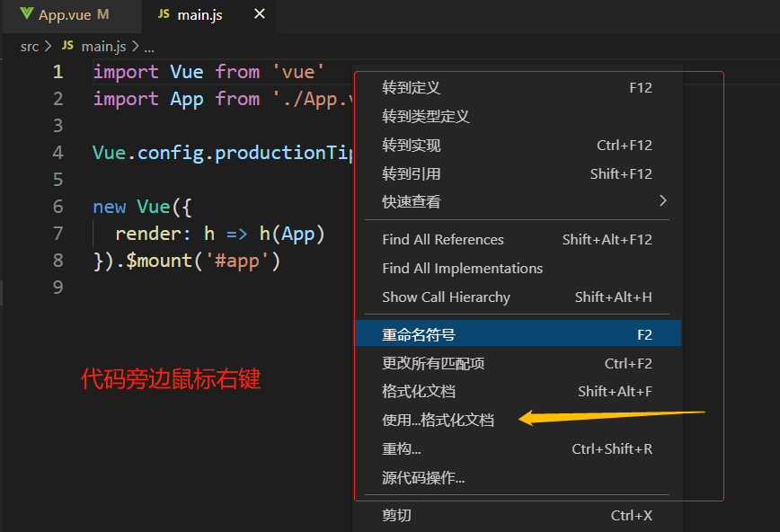Choose 转到类型定义 menu entry
This screenshot has width=780, height=532.
tap(426, 117)
